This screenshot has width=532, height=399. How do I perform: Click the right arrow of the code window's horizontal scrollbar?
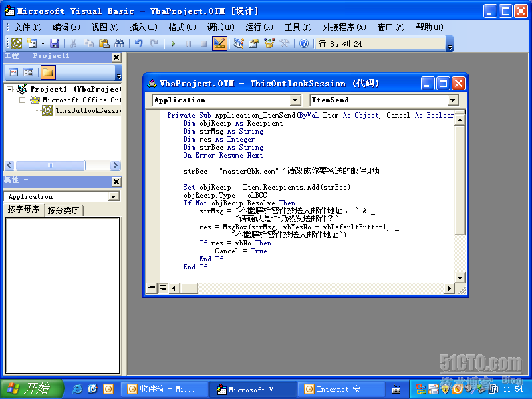(450, 288)
